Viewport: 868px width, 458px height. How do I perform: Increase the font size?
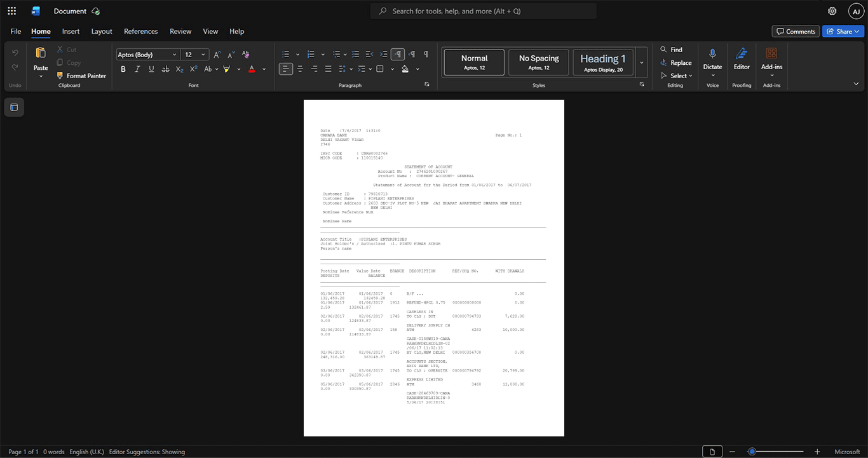217,55
